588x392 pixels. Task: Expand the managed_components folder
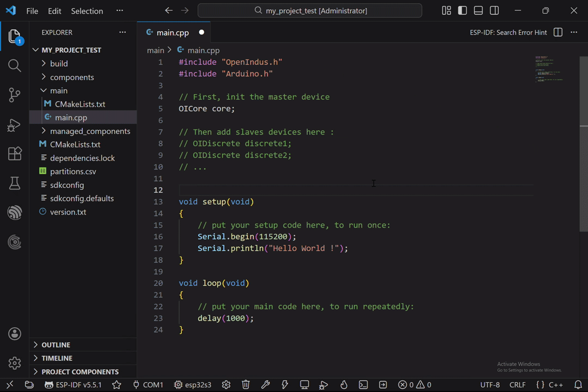tap(90, 131)
